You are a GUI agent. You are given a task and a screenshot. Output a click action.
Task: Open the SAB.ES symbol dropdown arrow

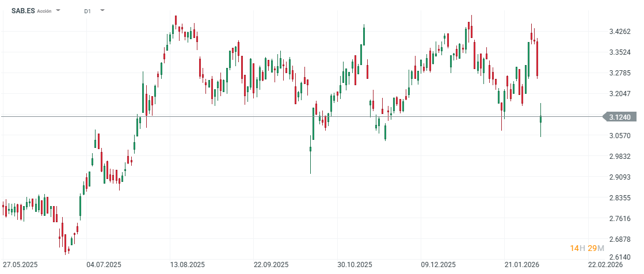pyautogui.click(x=58, y=10)
